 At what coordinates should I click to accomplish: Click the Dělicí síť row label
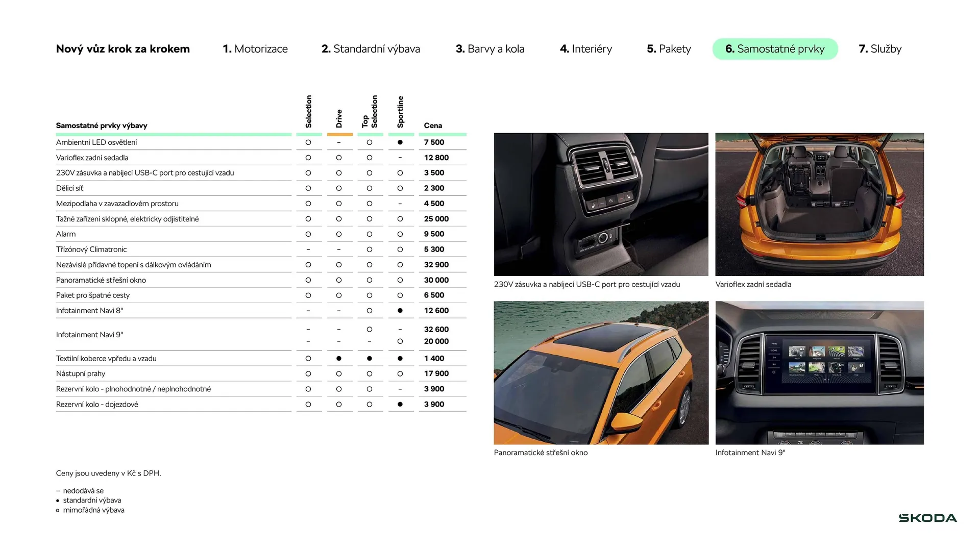(69, 188)
